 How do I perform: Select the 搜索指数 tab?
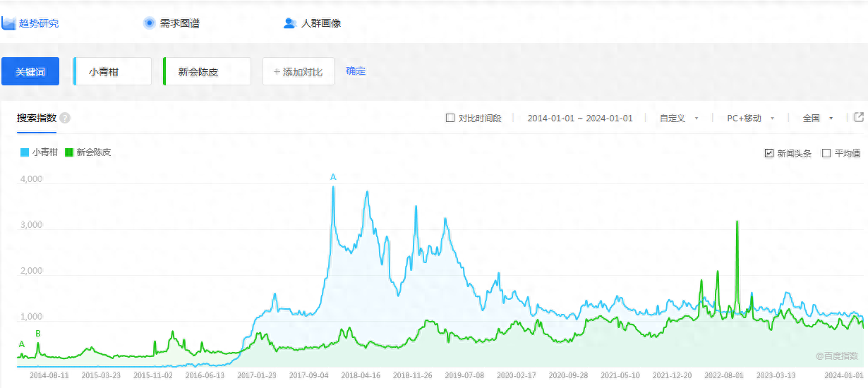37,118
